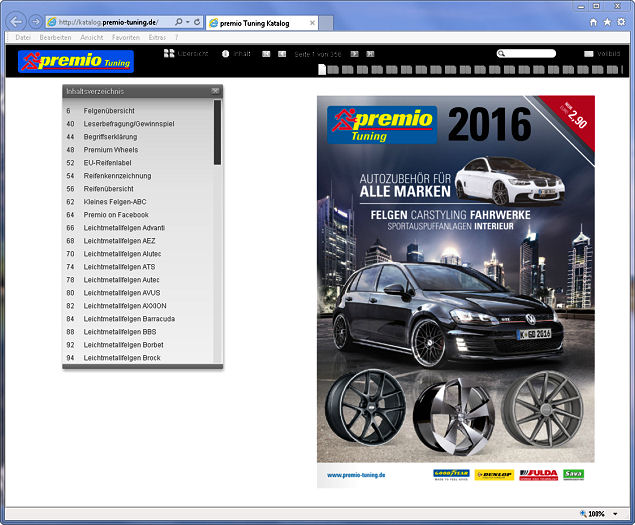Open Favorites star icon
Viewport: 635px width, 525px height.
click(x=607, y=22)
